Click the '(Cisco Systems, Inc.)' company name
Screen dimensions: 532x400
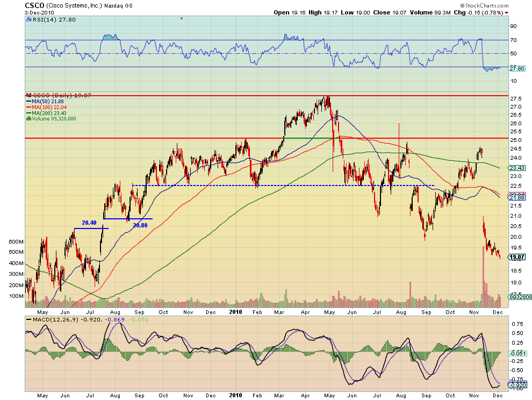tap(74, 6)
